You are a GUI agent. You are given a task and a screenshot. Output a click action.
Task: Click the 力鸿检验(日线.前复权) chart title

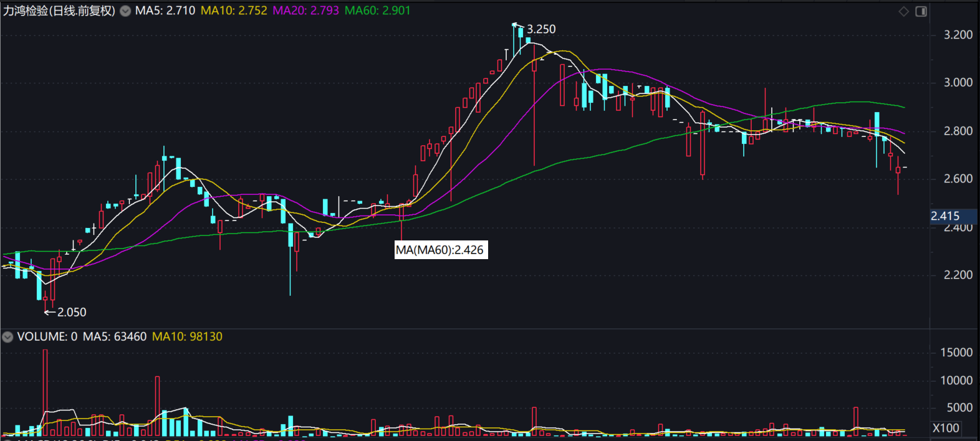click(59, 11)
